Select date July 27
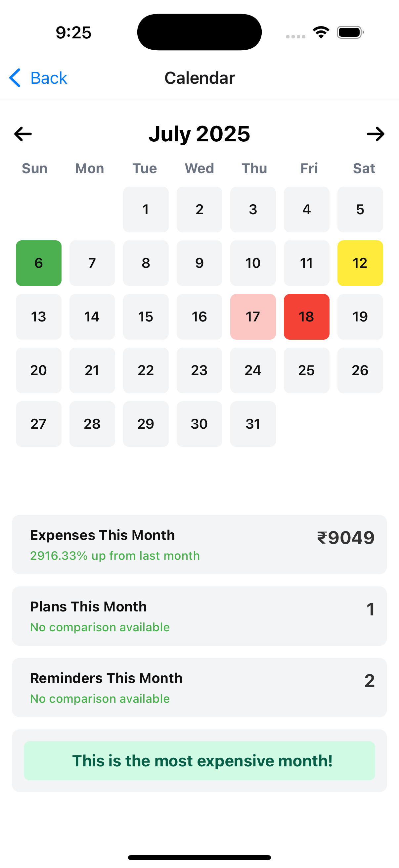 38,424
